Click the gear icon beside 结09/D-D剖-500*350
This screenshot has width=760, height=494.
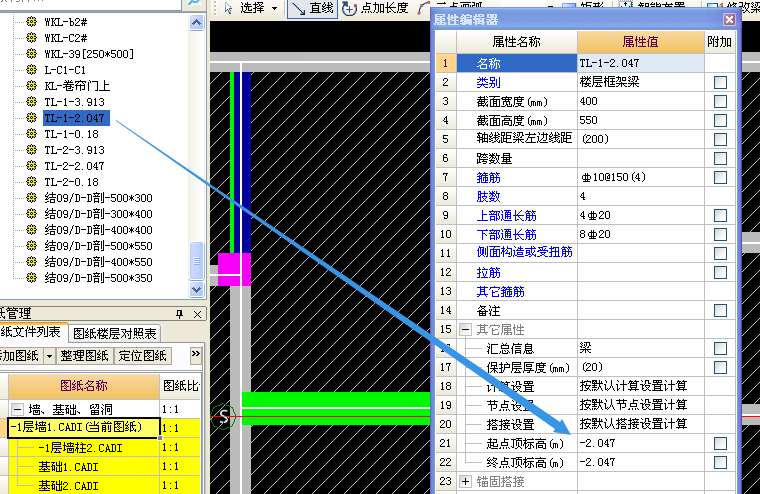(32, 278)
